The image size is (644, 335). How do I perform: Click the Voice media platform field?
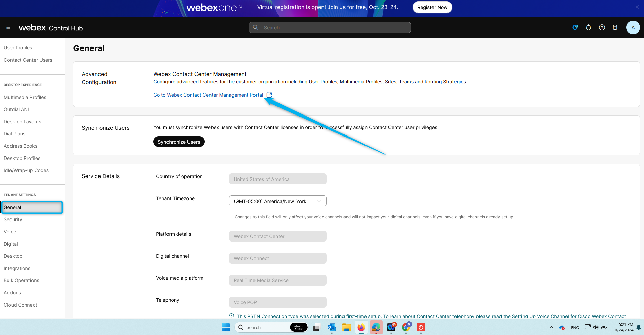pyautogui.click(x=277, y=280)
